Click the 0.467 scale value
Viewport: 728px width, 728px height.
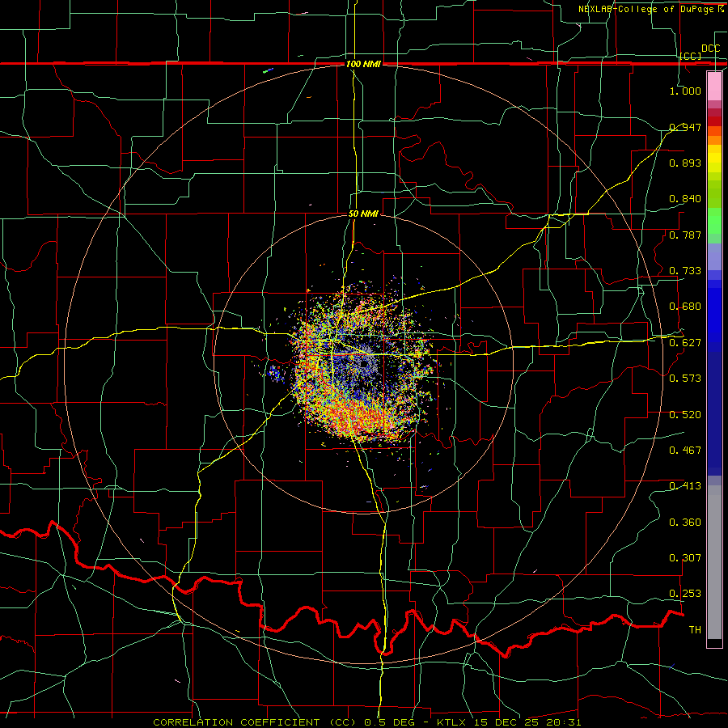pos(685,451)
